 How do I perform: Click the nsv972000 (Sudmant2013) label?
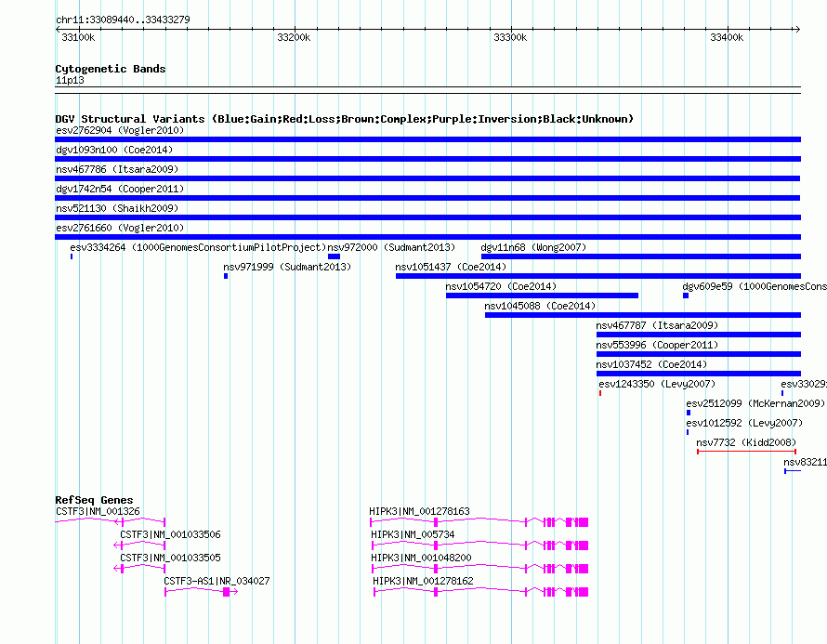[x=391, y=247]
